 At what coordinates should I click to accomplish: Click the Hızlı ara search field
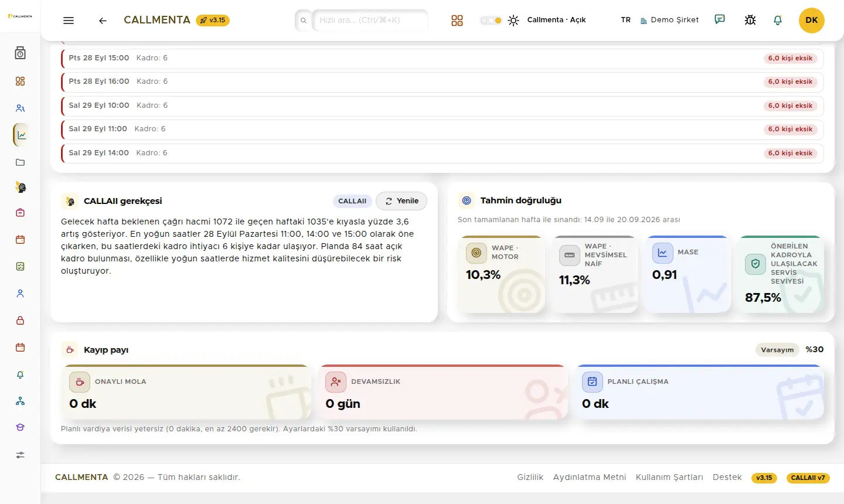click(370, 20)
